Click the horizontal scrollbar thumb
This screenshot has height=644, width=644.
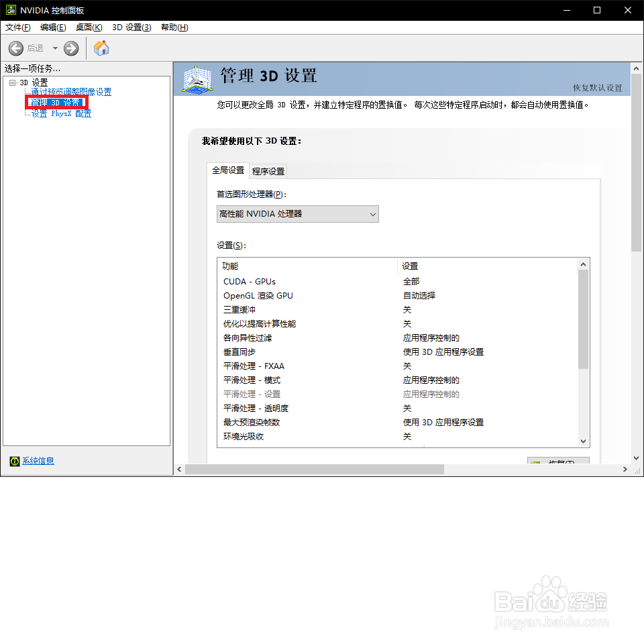tap(315, 469)
